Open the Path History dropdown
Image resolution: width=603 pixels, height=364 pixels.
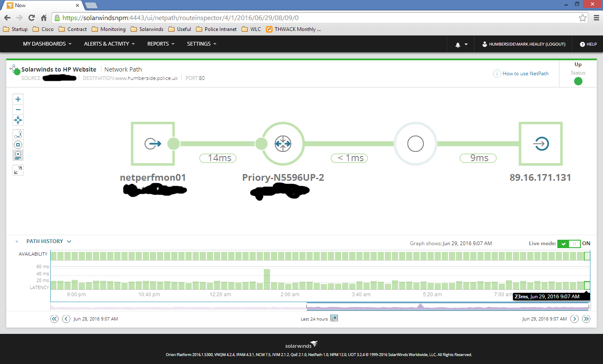[49, 241]
